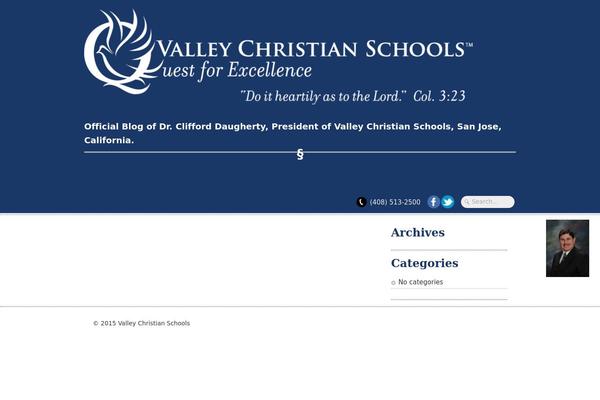Screen dimensions: 600x400
Task: Select the Archives sidebar heading
Action: (x=417, y=232)
